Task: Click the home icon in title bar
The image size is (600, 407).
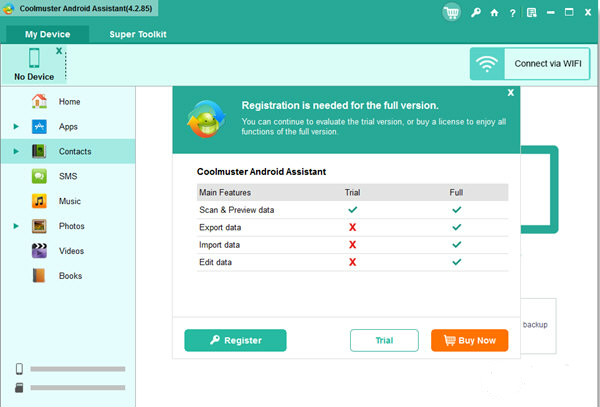Action: (492, 15)
